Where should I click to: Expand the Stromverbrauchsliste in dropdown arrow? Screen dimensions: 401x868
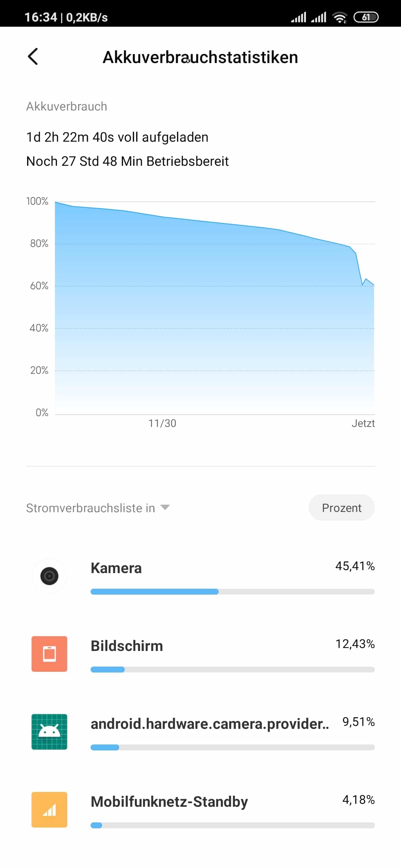click(165, 507)
